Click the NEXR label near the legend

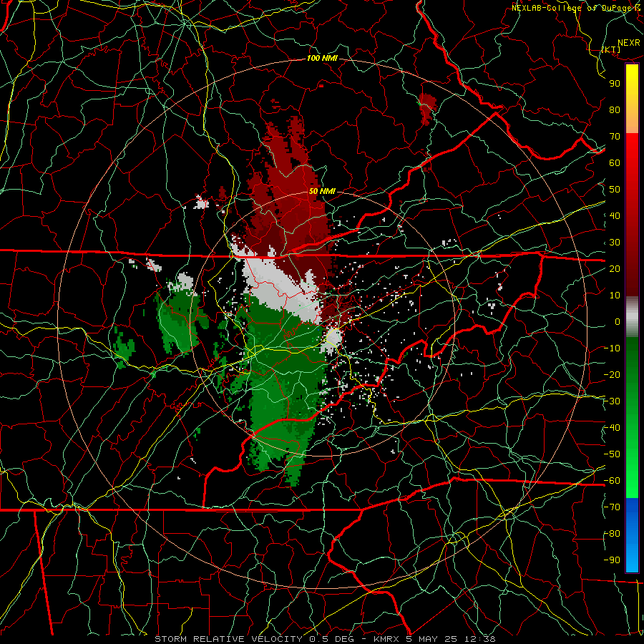[x=629, y=43]
